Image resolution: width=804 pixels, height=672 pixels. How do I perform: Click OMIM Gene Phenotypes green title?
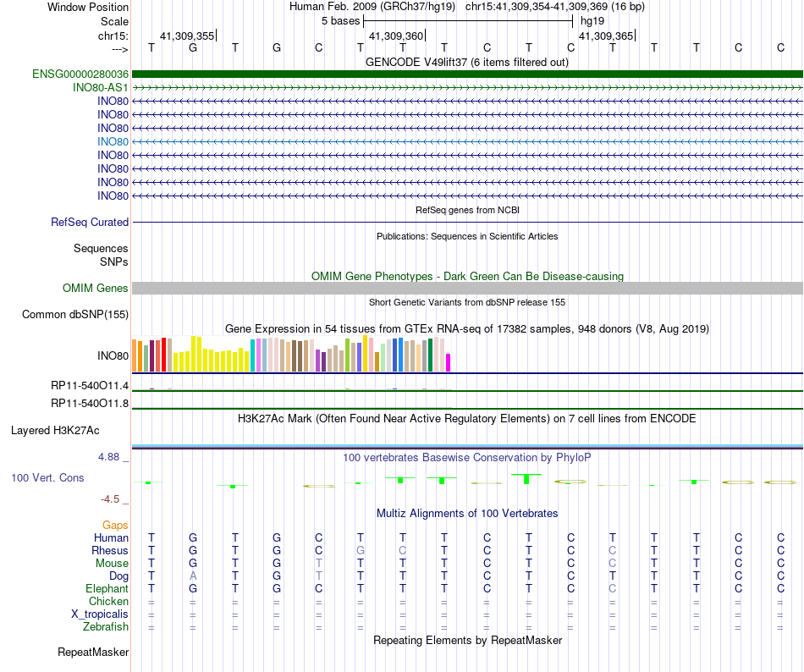(x=467, y=276)
